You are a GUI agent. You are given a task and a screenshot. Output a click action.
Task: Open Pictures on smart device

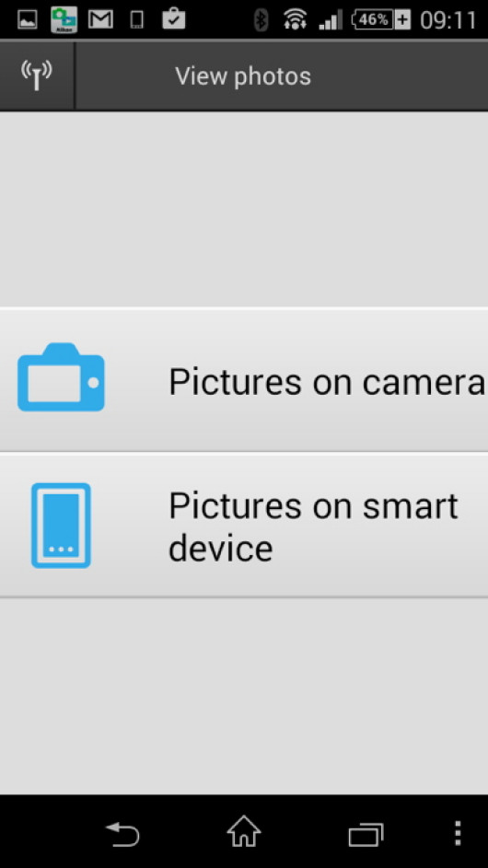click(x=244, y=526)
